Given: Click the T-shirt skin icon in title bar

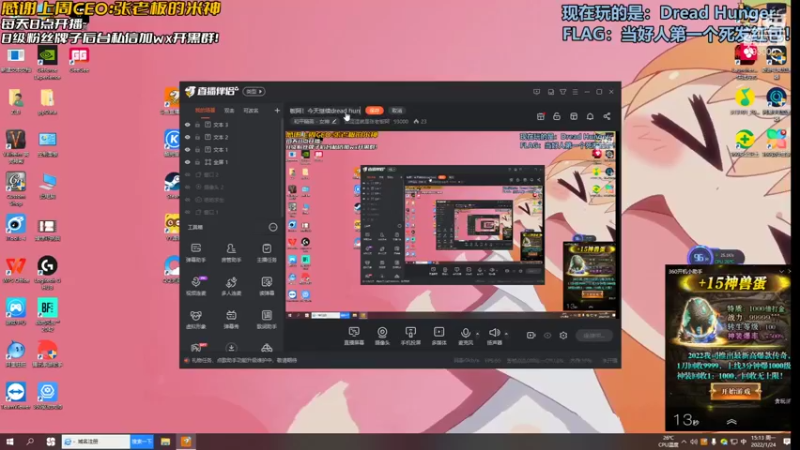Looking at the screenshot, I should [563, 92].
